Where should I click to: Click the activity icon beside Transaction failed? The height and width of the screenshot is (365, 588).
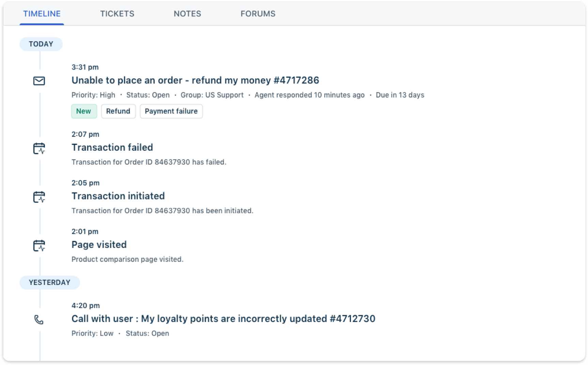tap(39, 148)
